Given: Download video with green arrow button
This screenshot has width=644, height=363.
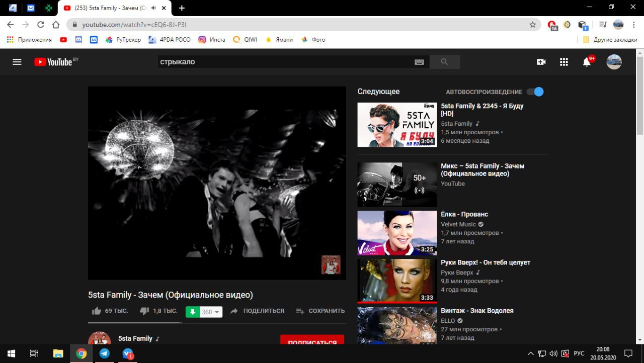Looking at the screenshot, I should [x=193, y=312].
